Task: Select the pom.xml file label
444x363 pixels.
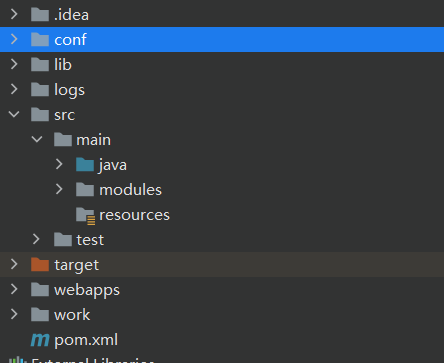Action: point(86,340)
